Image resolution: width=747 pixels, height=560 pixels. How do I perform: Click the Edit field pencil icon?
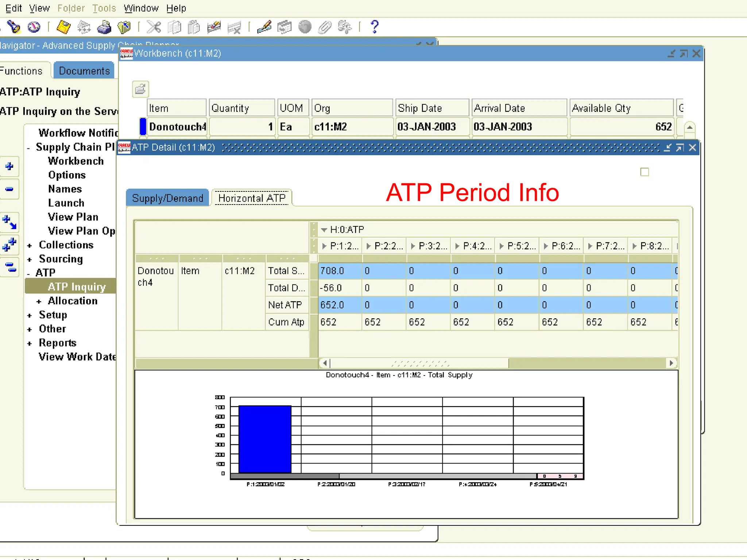264,27
